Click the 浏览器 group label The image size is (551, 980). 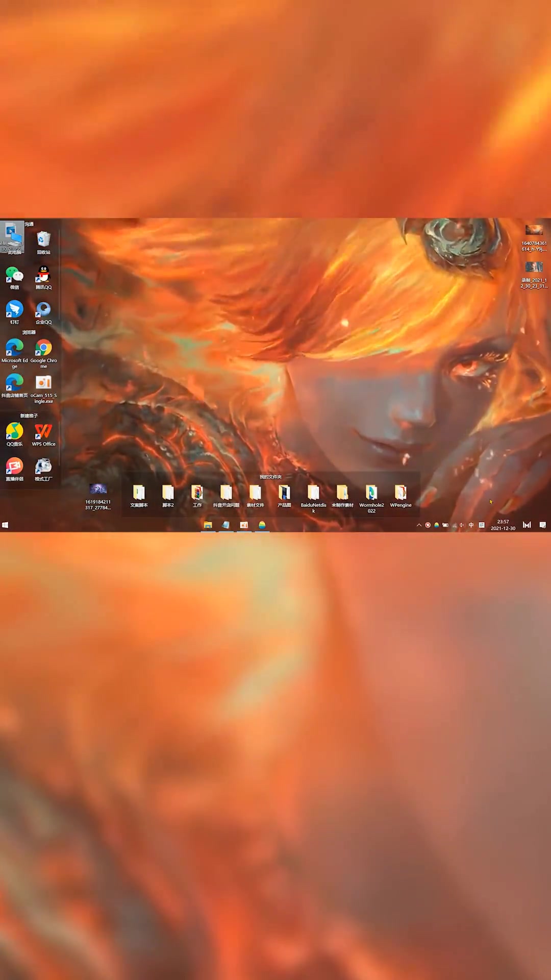pyautogui.click(x=29, y=332)
